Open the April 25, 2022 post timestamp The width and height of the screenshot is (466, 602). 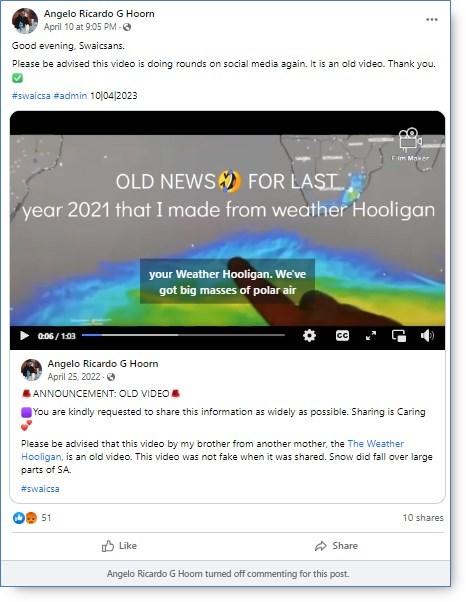74,377
